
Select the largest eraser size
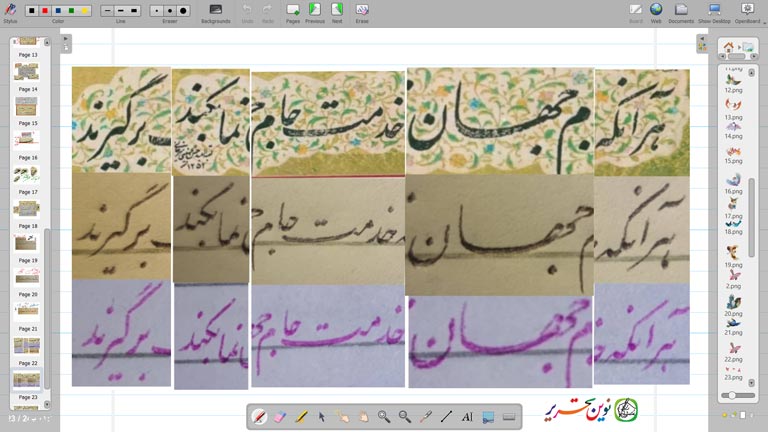pyautogui.click(x=182, y=10)
